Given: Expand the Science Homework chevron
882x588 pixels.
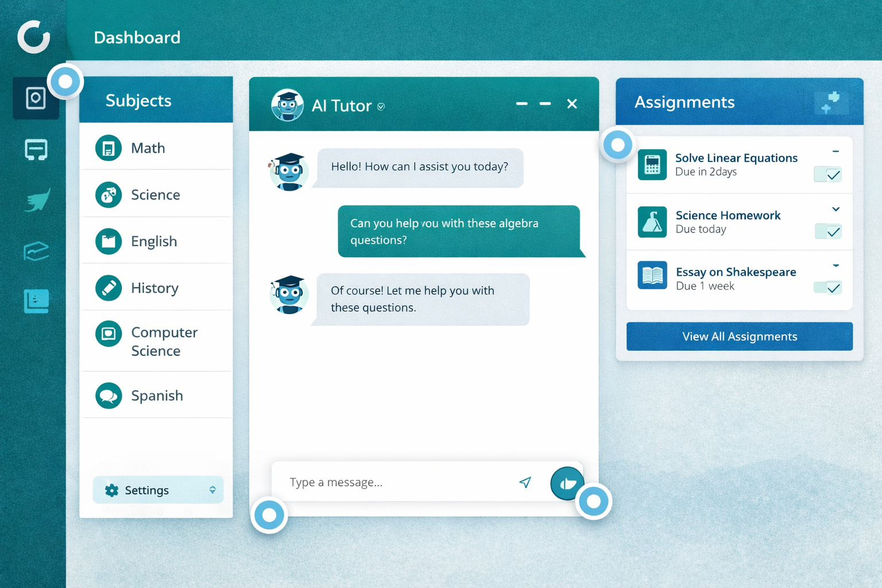Looking at the screenshot, I should (x=835, y=210).
